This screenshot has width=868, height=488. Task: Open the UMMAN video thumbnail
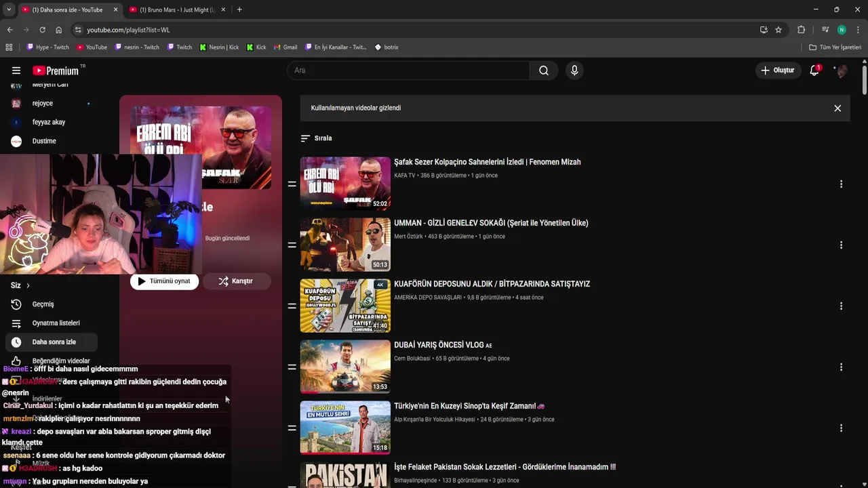click(x=345, y=245)
